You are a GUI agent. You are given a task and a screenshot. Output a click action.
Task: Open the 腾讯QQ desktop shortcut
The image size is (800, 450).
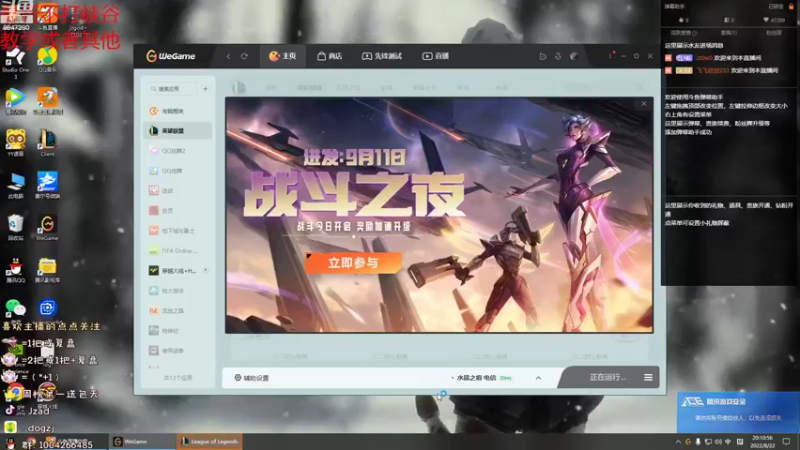16,269
